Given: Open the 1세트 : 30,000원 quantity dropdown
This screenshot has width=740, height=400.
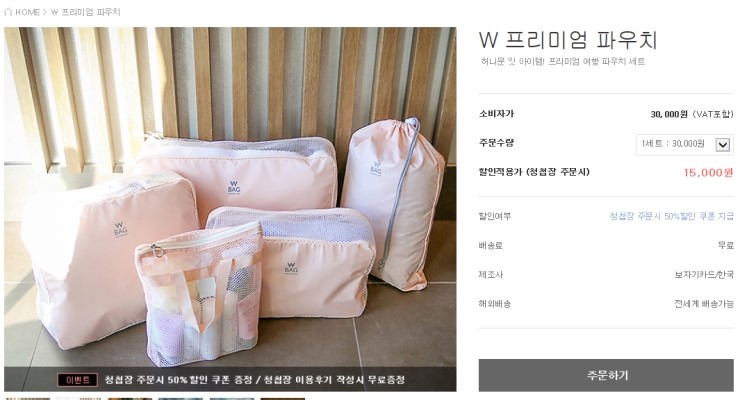Looking at the screenshot, I should [x=684, y=144].
